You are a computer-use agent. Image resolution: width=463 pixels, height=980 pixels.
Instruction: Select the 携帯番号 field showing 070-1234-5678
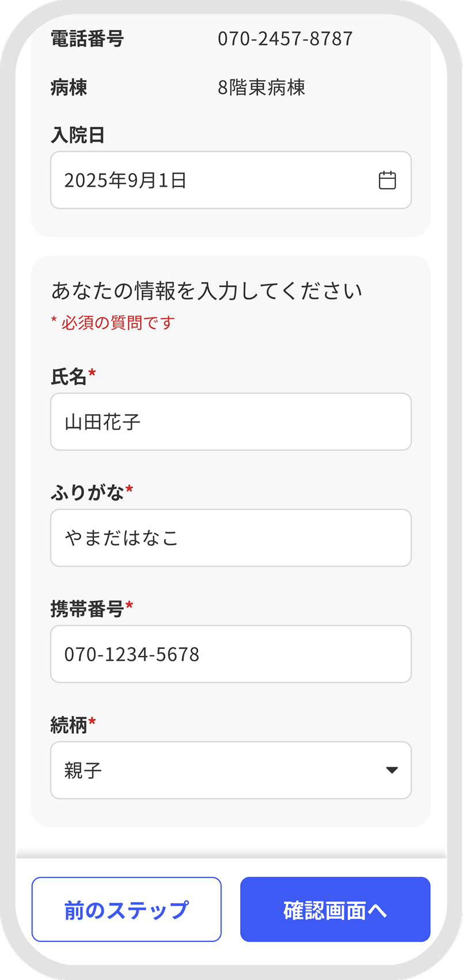point(231,654)
